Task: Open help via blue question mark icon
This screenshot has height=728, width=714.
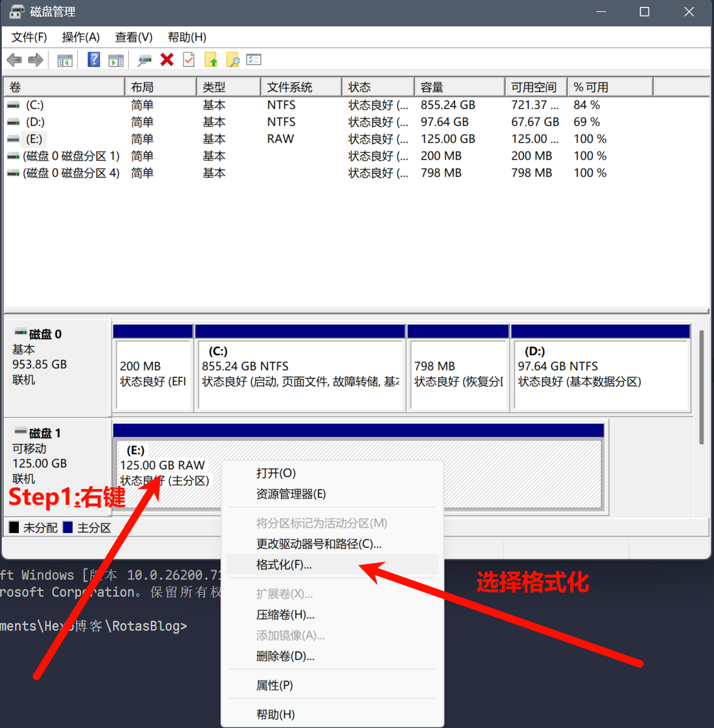Action: pos(94,60)
